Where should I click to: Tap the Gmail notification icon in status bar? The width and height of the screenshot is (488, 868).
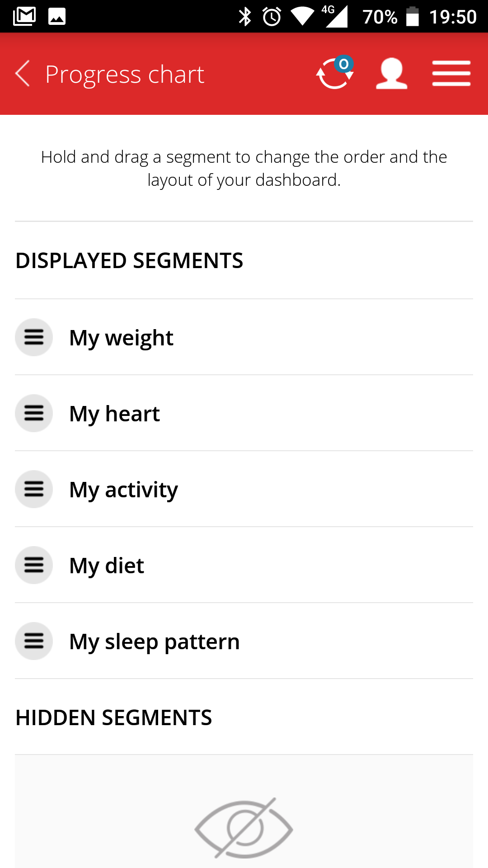pos(24,17)
